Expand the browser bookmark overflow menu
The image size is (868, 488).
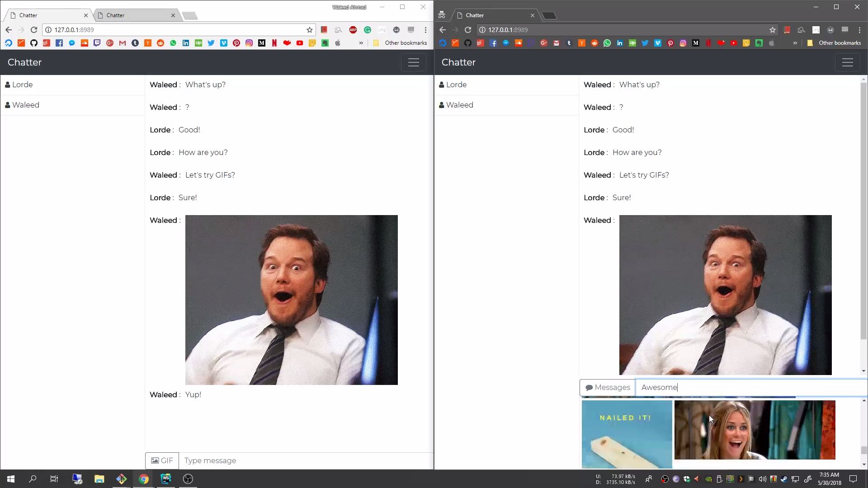pos(361,43)
